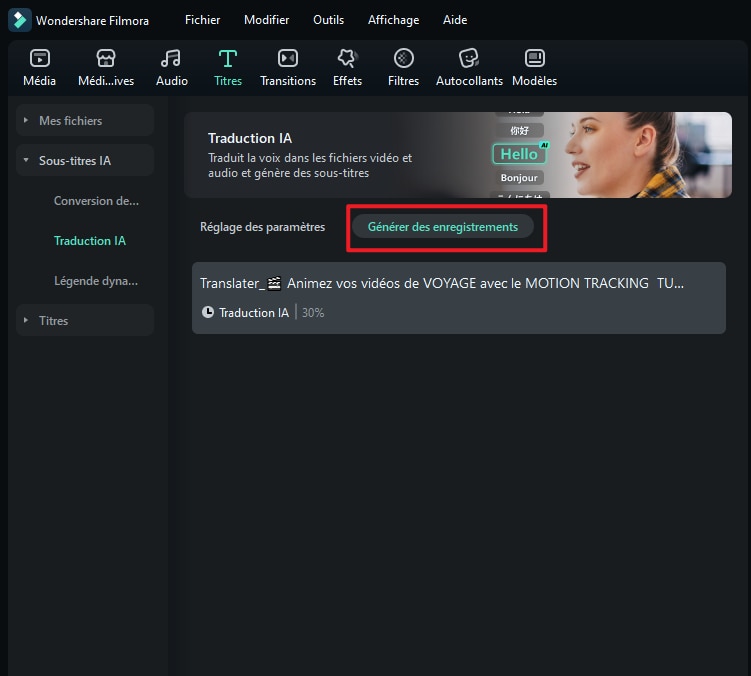Switch to Générer des enregistrements tab
This screenshot has width=751, height=676.
point(443,227)
